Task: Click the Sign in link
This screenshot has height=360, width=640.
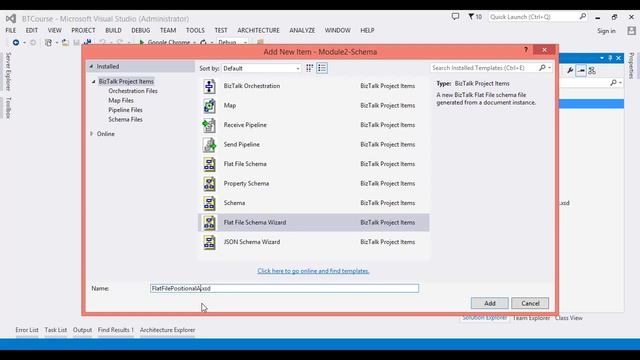Action: click(606, 31)
